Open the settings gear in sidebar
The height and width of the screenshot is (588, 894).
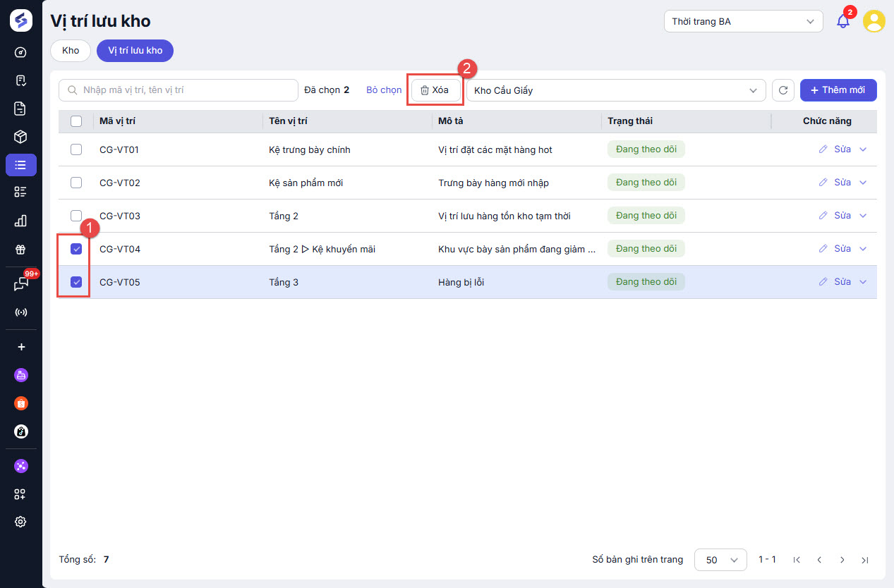pyautogui.click(x=20, y=522)
